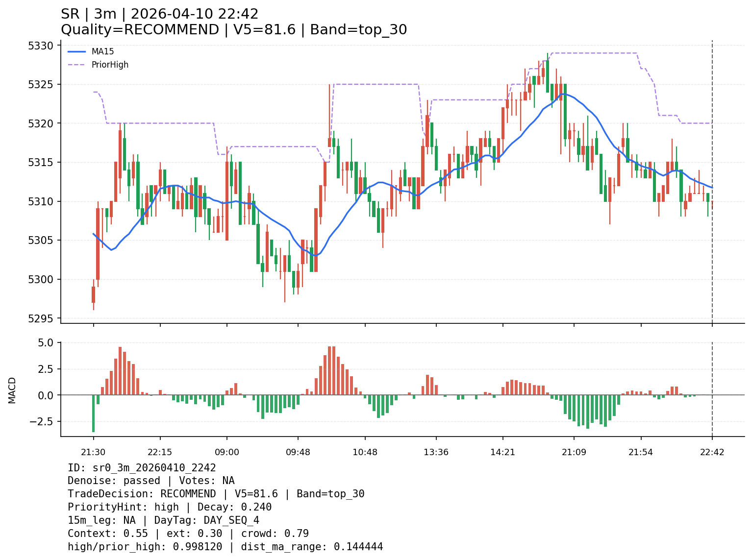The height and width of the screenshot is (560, 752).
Task: Click the purple dashed PriorHigh legend sample
Action: pos(76,65)
